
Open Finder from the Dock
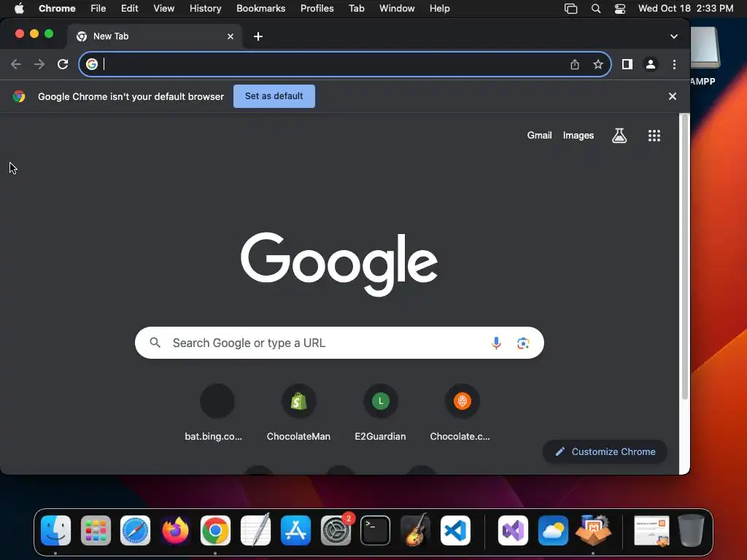click(x=55, y=530)
